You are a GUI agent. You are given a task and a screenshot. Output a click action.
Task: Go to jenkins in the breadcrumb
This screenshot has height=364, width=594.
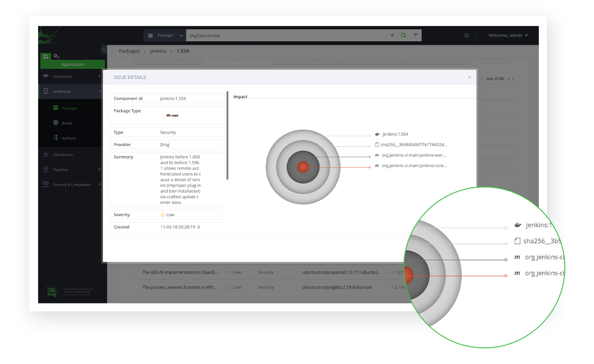158,51
